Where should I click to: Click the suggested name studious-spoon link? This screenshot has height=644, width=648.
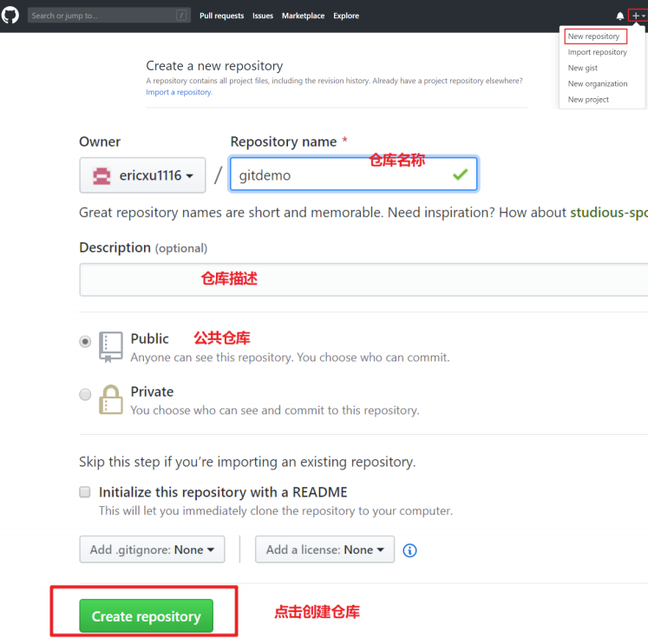coord(609,213)
